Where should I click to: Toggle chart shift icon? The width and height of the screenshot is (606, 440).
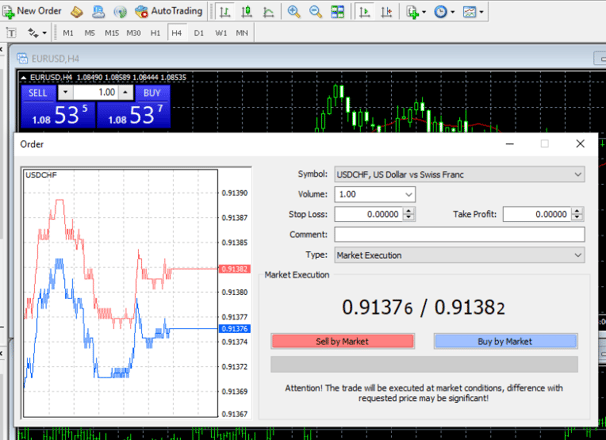pos(386,12)
